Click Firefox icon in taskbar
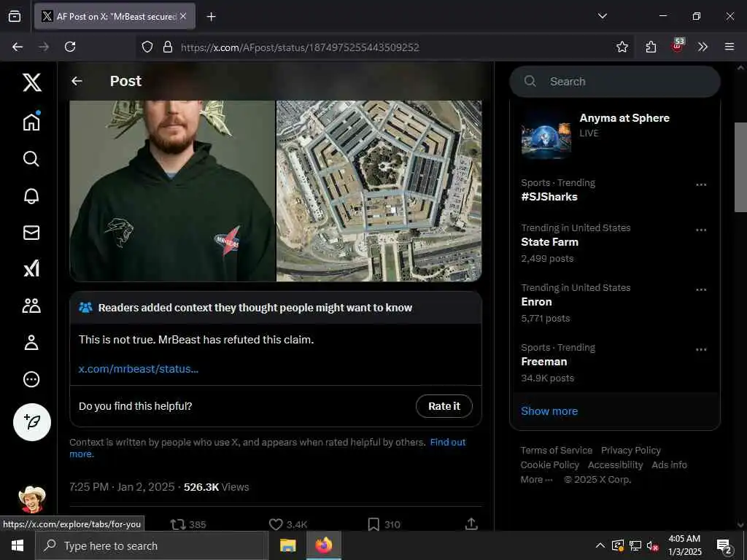Viewport: 747px width, 560px height. [323, 545]
